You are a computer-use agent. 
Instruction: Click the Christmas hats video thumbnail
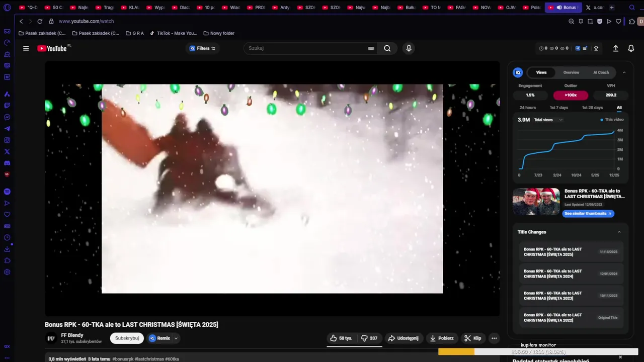pos(536,202)
